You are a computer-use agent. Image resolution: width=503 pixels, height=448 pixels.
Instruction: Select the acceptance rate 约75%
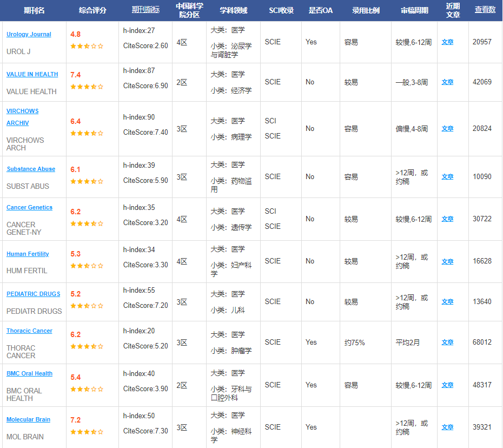[354, 342]
